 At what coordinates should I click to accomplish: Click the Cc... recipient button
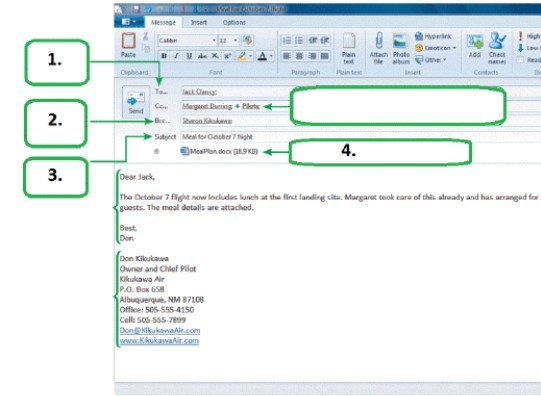coord(161,106)
